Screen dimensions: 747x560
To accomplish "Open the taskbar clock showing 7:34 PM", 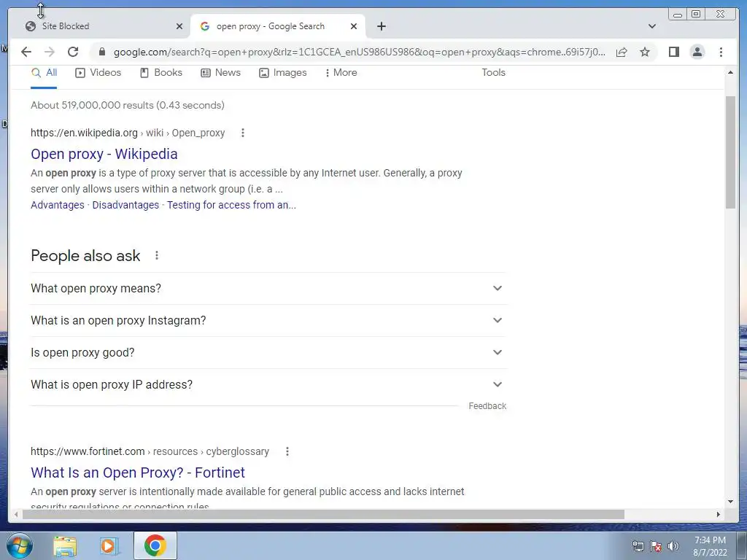I will (710, 546).
